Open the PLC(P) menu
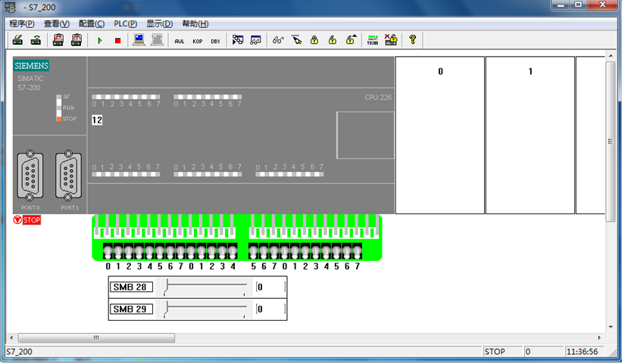 coord(125,23)
